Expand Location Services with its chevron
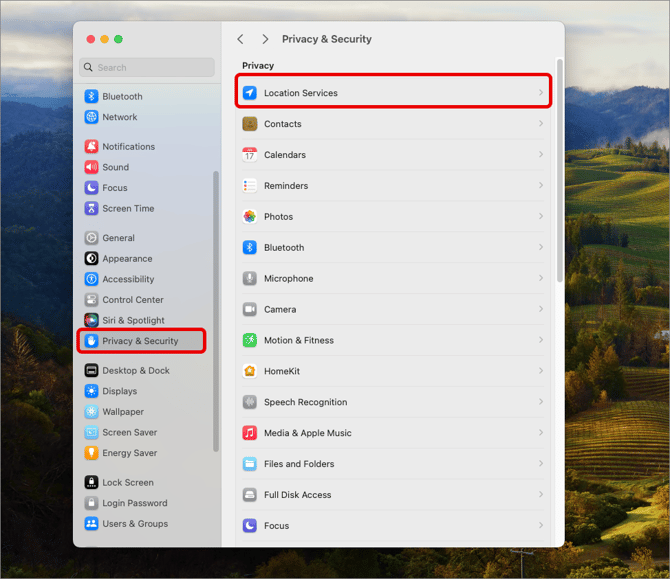 [541, 92]
